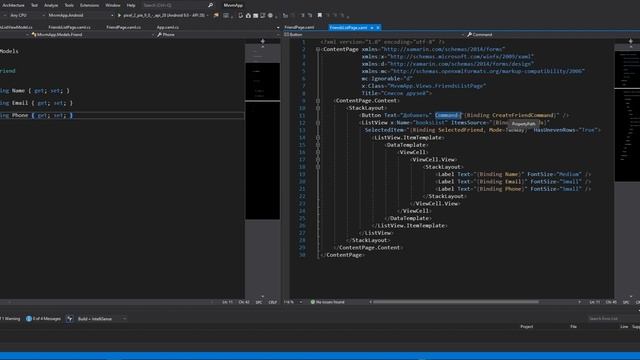Sort by the Line column header
640x360 pixels.
[624, 327]
